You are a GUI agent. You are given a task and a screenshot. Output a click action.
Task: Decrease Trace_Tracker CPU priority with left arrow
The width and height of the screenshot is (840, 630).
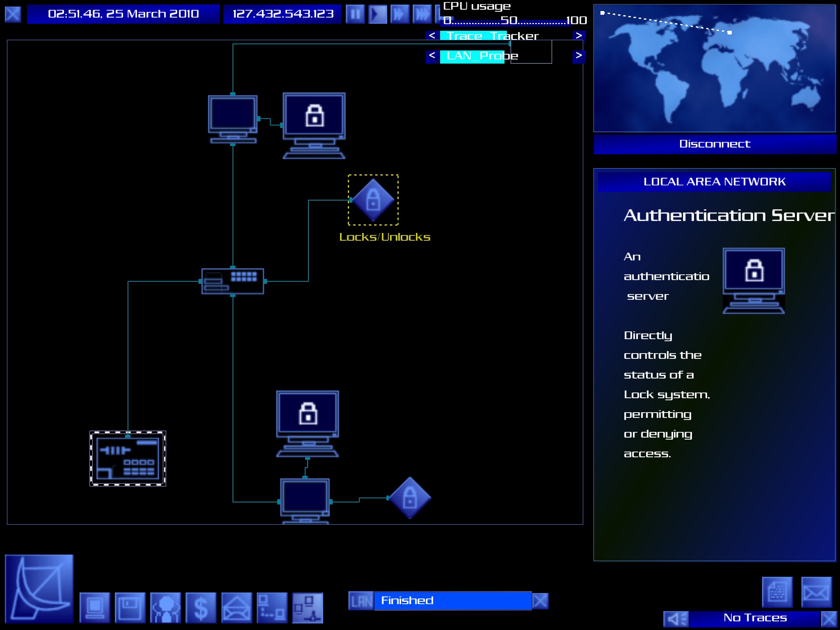[x=432, y=36]
